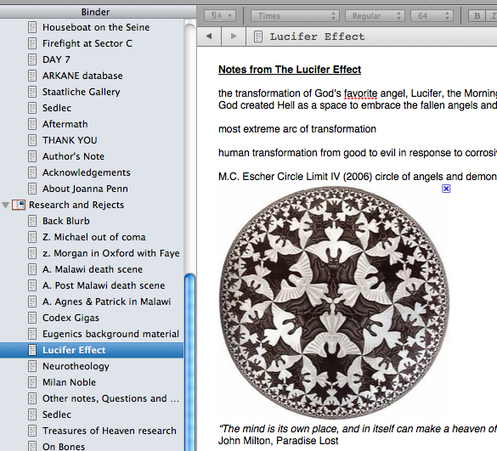This screenshot has height=451, width=497.
Task: Select Z. Michael out of coma
Action: point(94,237)
